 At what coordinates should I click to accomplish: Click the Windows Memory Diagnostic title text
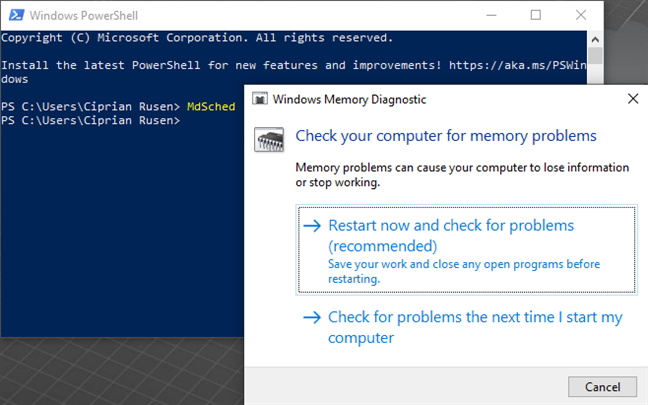(x=349, y=100)
